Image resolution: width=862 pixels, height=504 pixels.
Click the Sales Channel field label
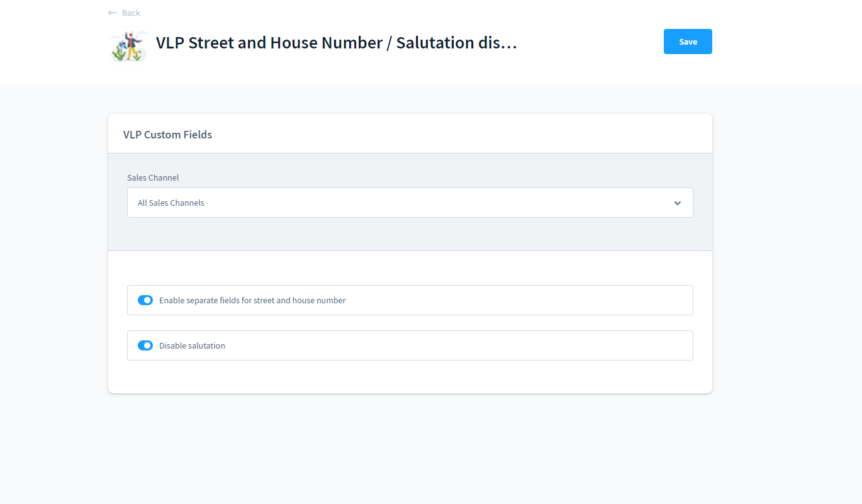pyautogui.click(x=152, y=177)
